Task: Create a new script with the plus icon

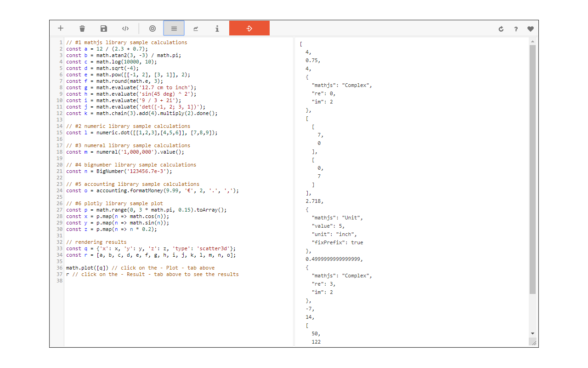Action: click(x=61, y=29)
